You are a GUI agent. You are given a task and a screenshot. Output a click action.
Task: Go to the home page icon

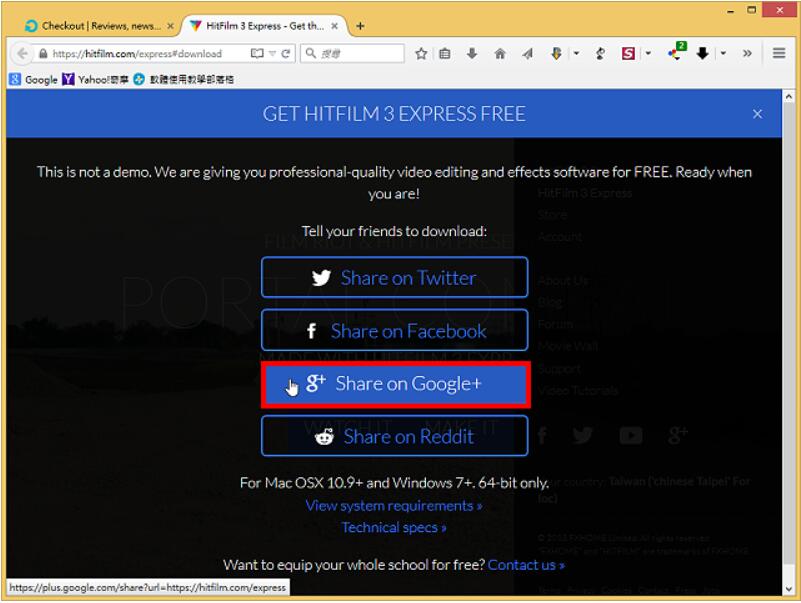click(x=500, y=53)
